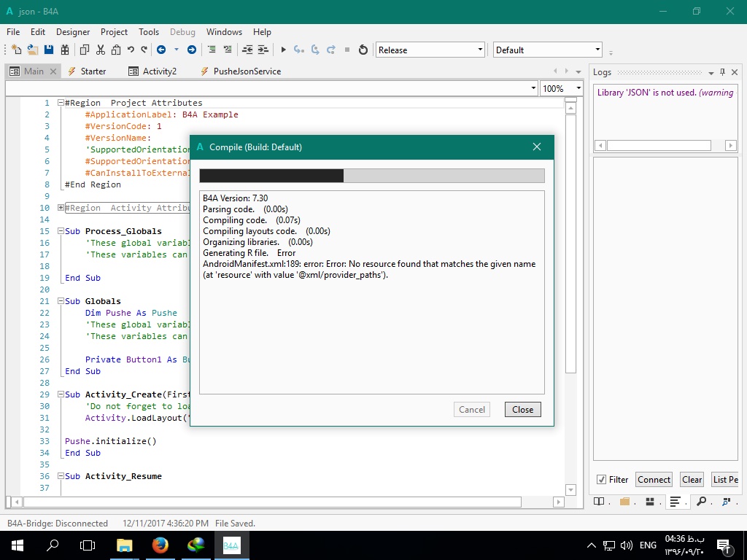Expand the Activity Attributes region
This screenshot has width=747, height=560.
click(61, 208)
